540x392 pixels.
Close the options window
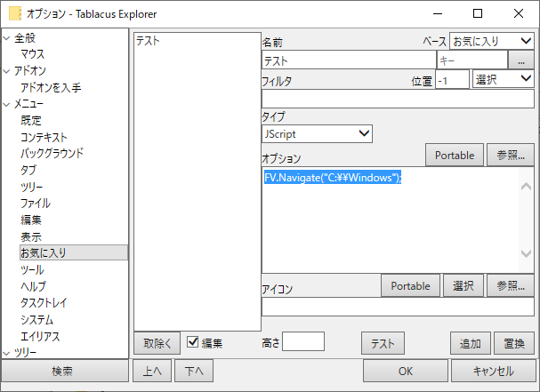click(x=519, y=13)
